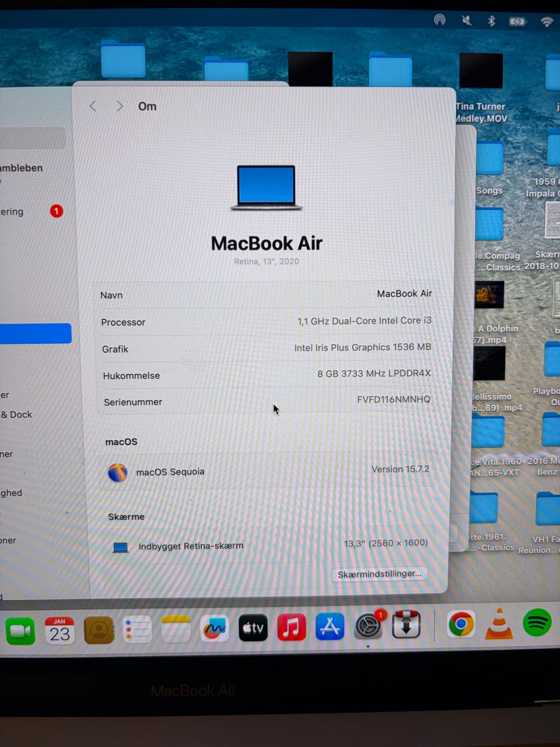The image size is (560, 747).
Task: Click the macOS Sequoia logo icon
Action: pos(117,472)
